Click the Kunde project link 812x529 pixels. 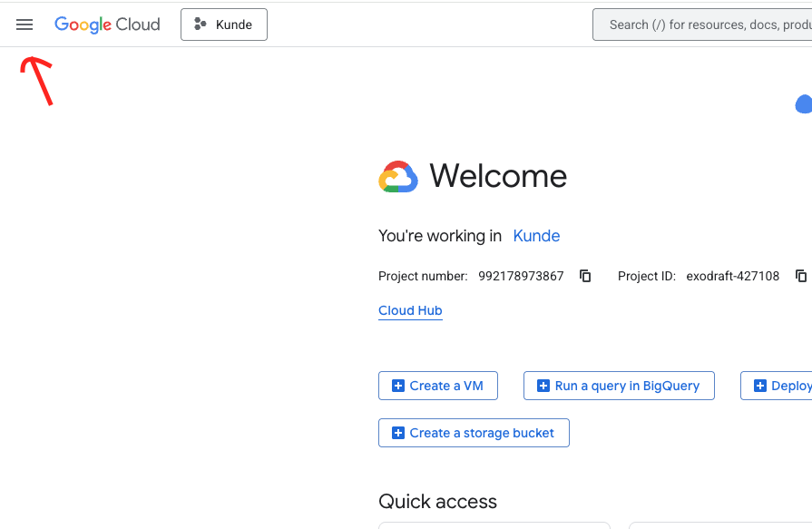[536, 236]
